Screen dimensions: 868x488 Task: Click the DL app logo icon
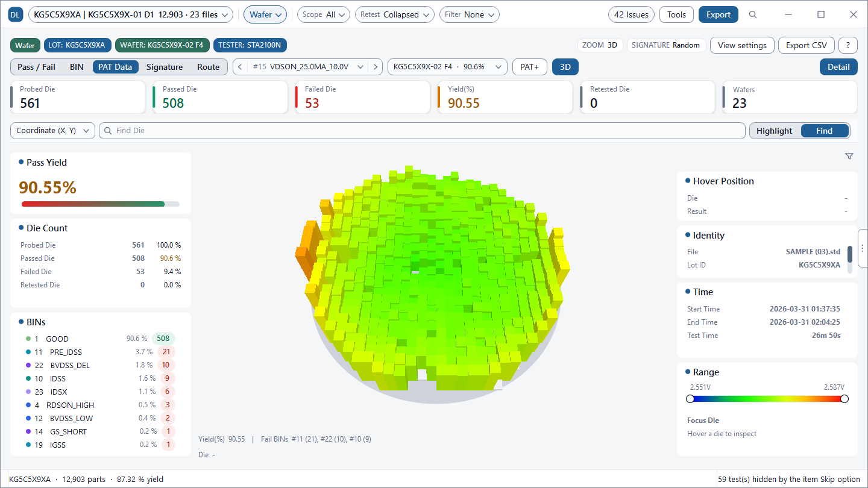(16, 14)
